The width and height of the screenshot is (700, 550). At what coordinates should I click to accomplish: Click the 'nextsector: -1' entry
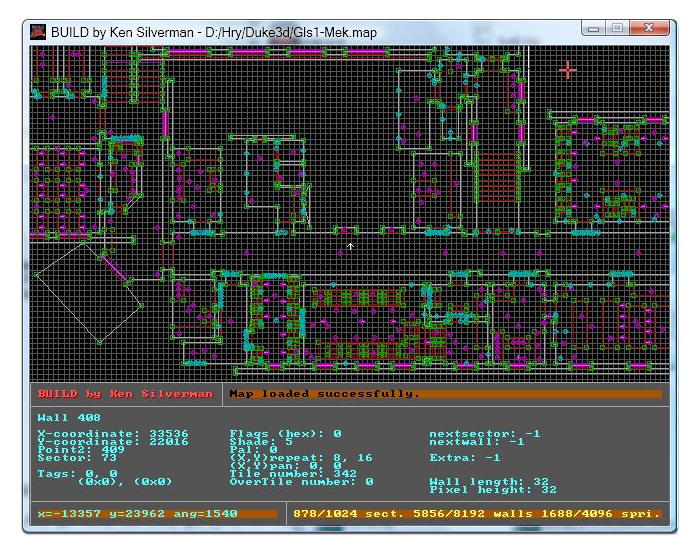(485, 433)
